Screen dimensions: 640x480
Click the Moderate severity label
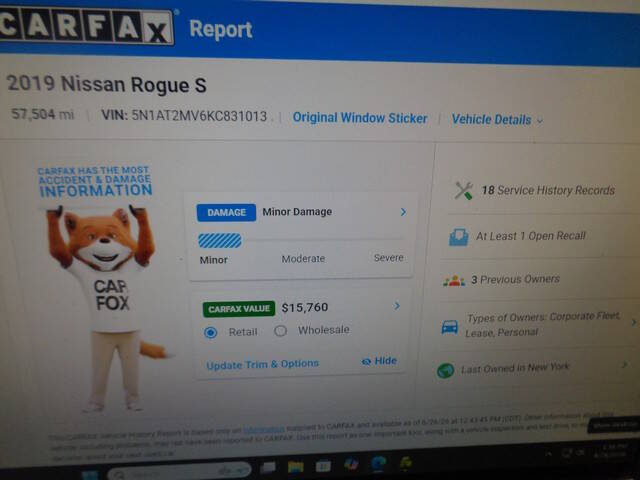pyautogui.click(x=303, y=259)
